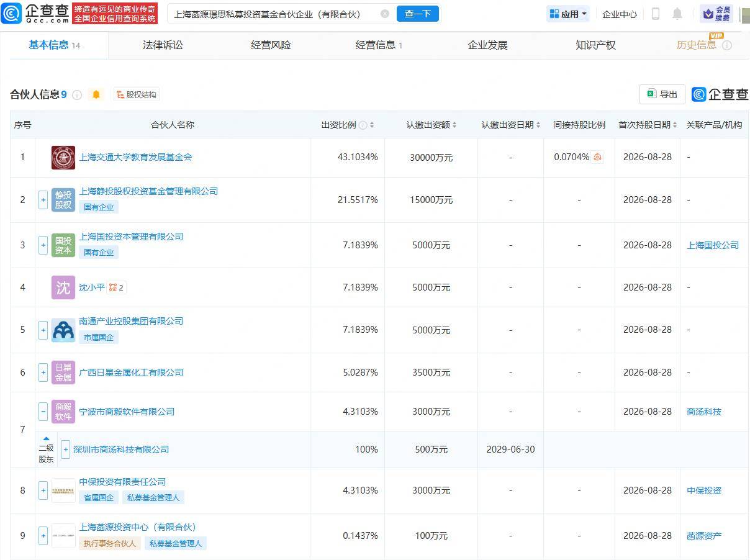Open 上海交通大学教育发展基金会 link
The width and height of the screenshot is (750, 560).
tap(135, 157)
